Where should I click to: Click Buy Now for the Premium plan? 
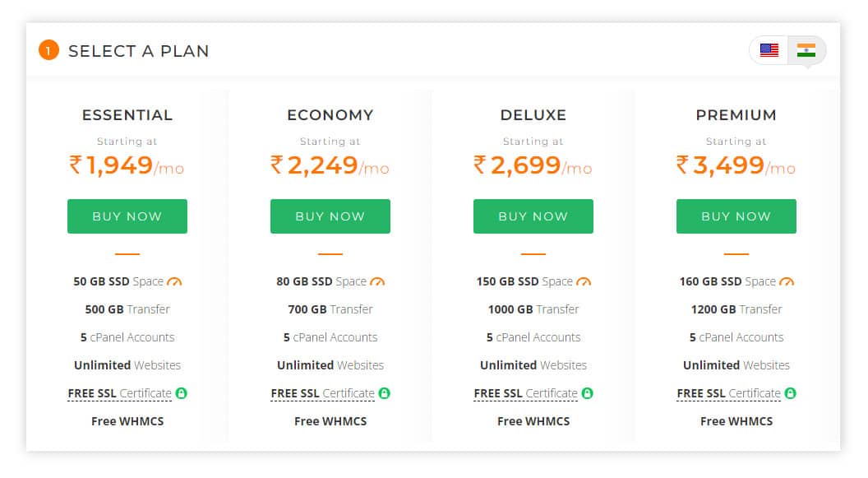(x=736, y=216)
